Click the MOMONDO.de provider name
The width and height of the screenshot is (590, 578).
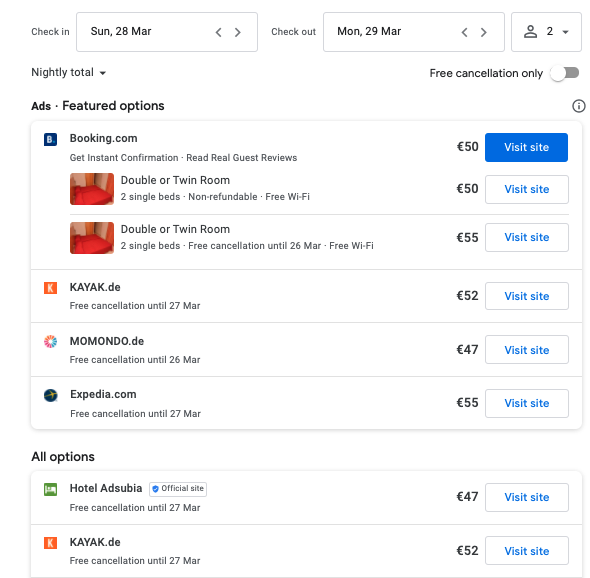107,341
